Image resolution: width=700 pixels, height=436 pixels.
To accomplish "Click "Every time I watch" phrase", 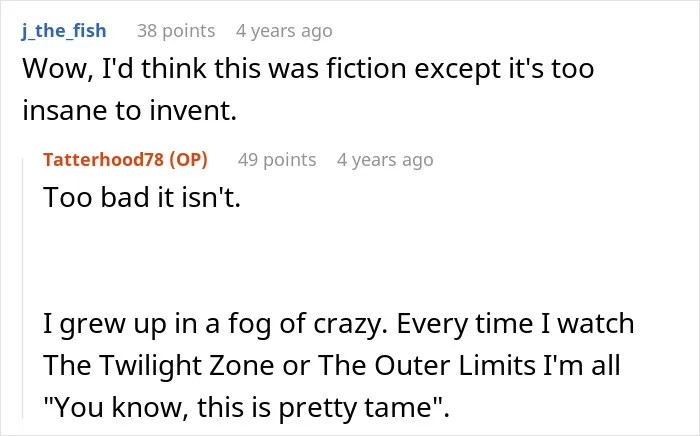I will click(515, 324).
